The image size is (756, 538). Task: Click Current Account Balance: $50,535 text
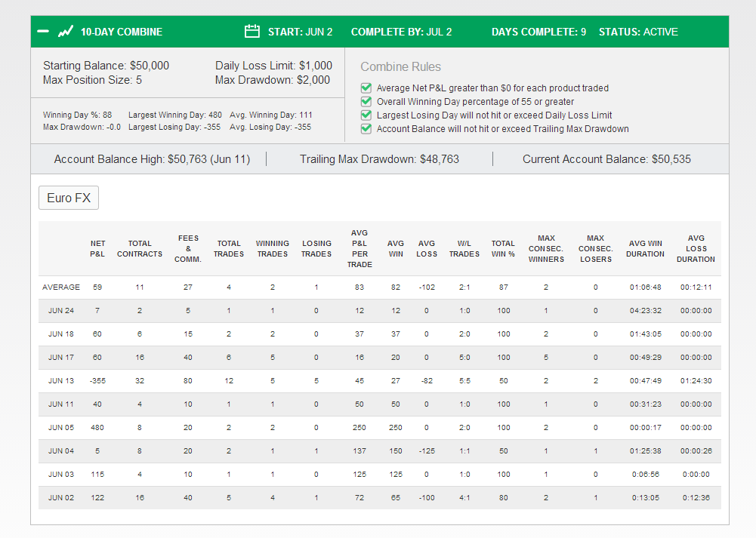point(606,159)
